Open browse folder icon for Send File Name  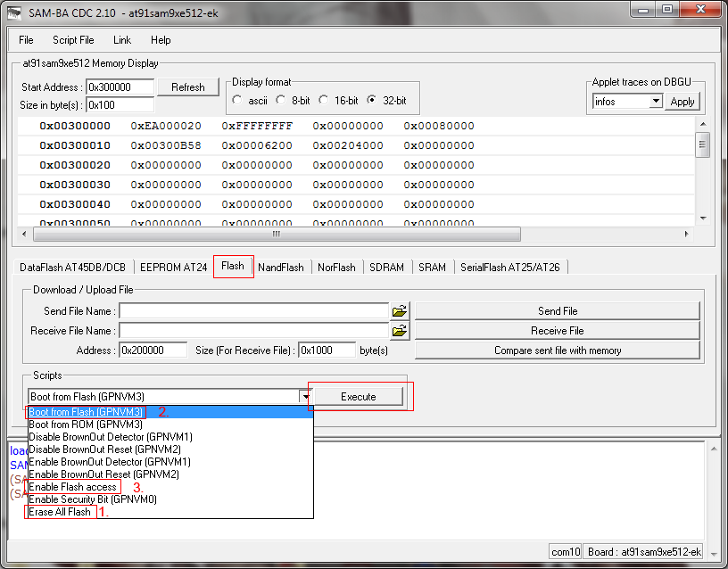tap(400, 311)
